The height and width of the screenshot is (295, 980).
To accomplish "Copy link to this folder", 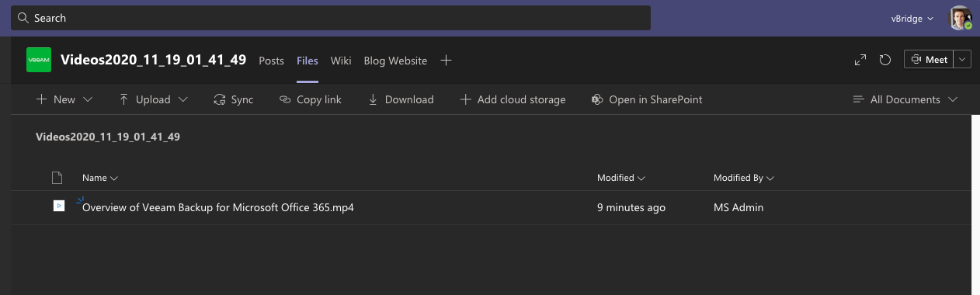I will [310, 99].
